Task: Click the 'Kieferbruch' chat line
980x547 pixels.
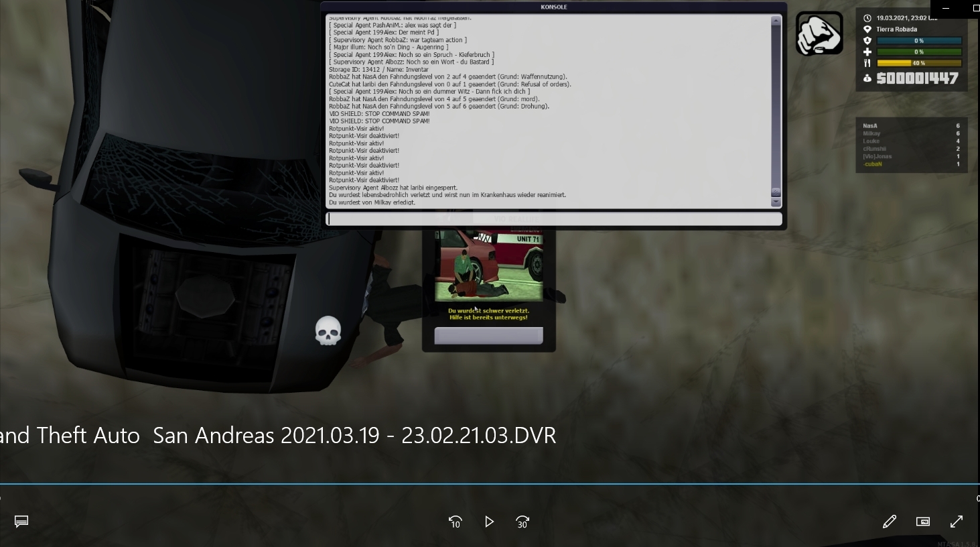Action: click(x=411, y=55)
